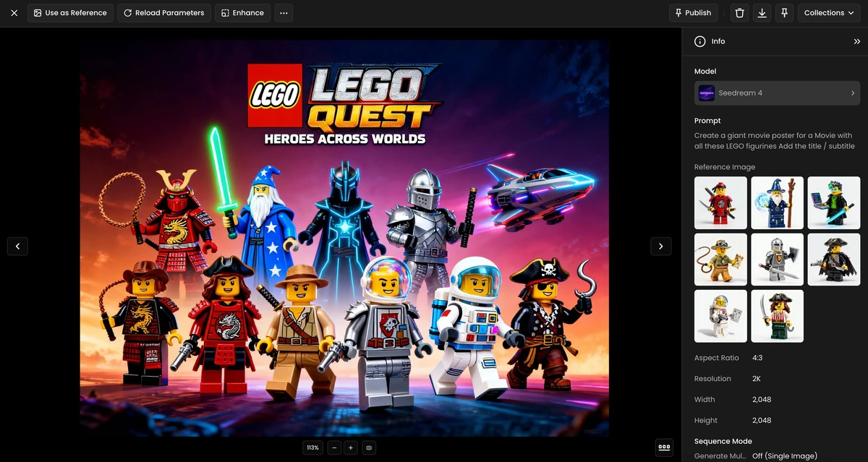Toggle the filmstrip thumbnails icon
Screen dimensions: 868x462
(x=664, y=448)
